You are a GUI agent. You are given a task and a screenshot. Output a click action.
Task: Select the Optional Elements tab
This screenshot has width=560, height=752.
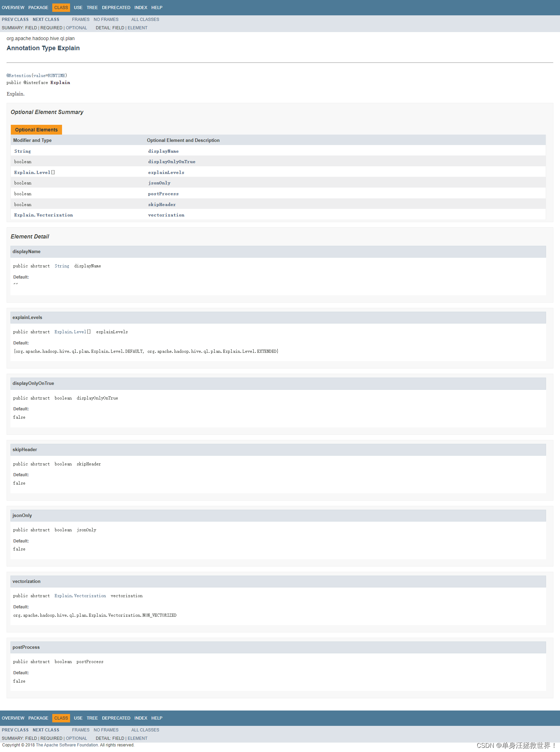click(36, 130)
